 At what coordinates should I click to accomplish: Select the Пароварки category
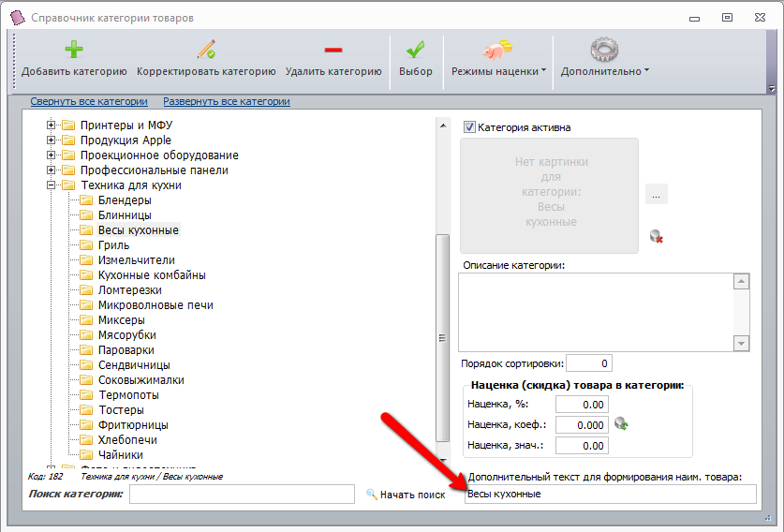(x=126, y=350)
